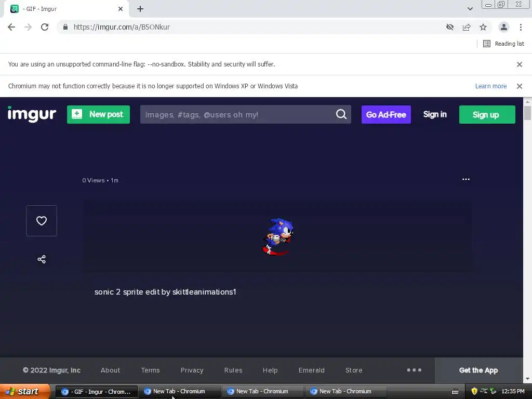
Task: Open the Rules footer link
Action: (x=233, y=370)
